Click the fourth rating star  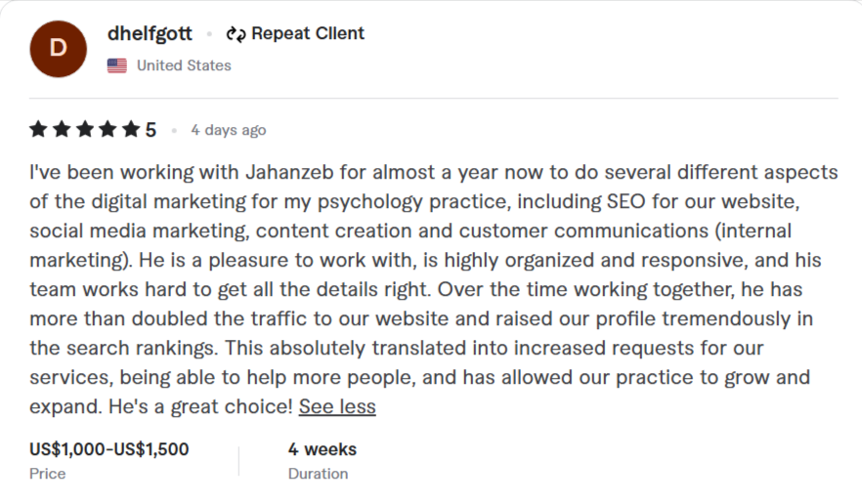pyautogui.click(x=108, y=130)
